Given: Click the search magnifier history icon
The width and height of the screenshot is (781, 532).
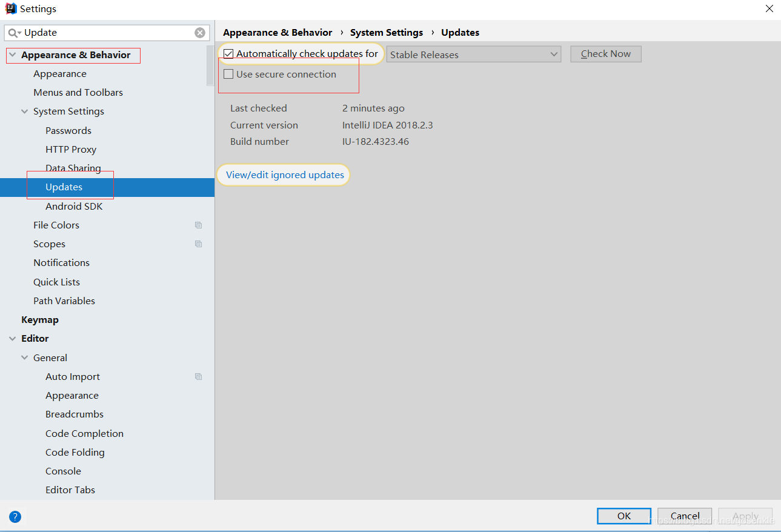Looking at the screenshot, I should (15, 33).
